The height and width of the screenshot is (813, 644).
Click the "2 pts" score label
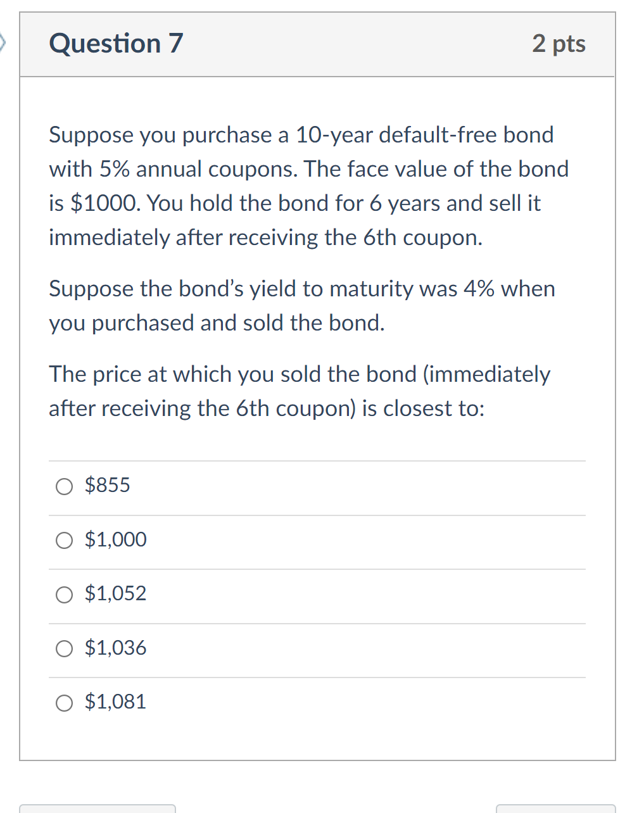[559, 44]
